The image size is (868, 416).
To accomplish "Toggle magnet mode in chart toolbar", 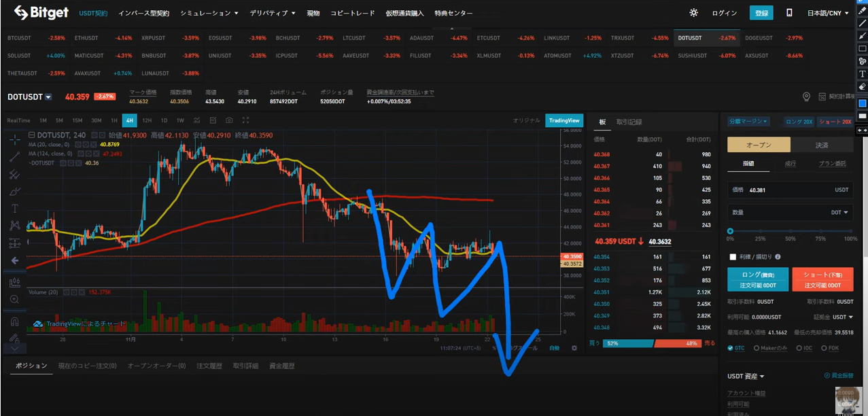I will [x=15, y=321].
